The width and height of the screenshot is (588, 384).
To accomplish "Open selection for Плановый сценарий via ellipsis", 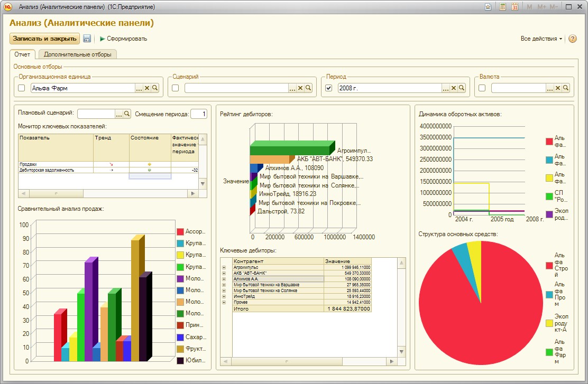I will pos(119,114).
